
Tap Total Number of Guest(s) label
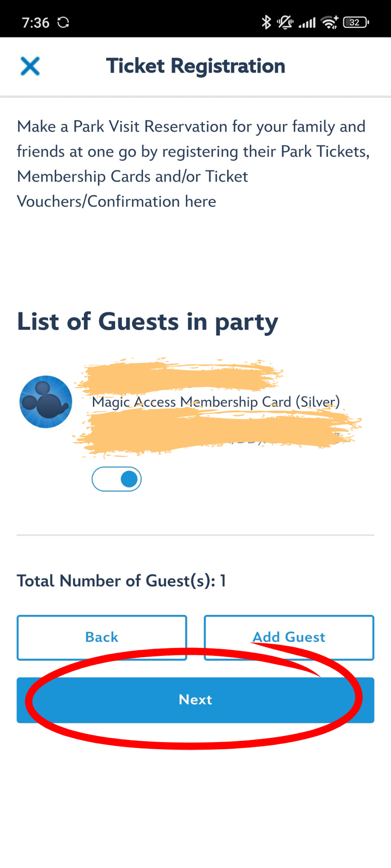pyautogui.click(x=121, y=581)
